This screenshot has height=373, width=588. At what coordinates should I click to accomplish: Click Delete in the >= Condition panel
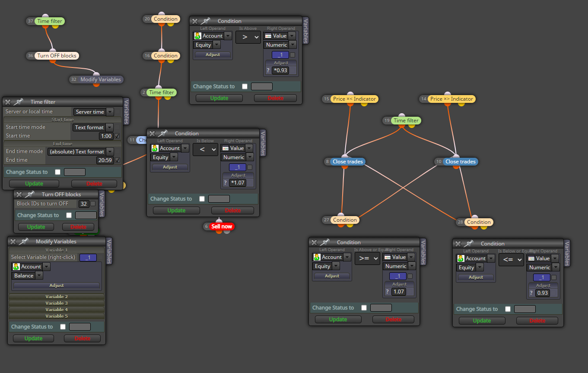(393, 319)
